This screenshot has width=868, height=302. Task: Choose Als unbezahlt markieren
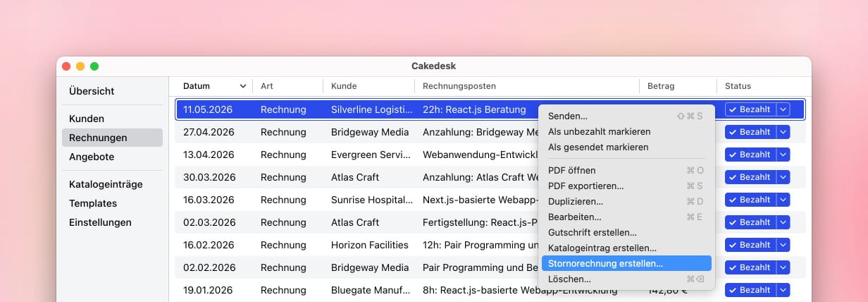[626, 131]
